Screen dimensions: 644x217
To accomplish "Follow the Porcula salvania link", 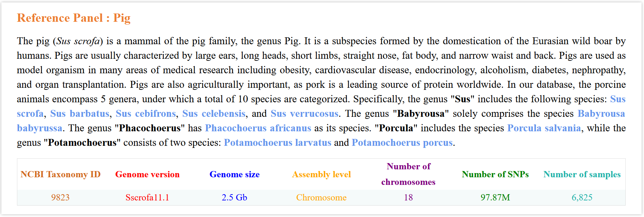I will [544, 128].
